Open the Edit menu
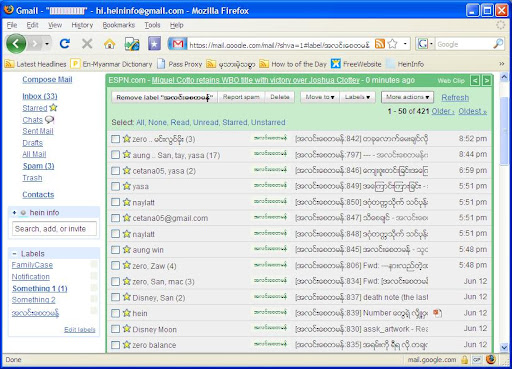This screenshot has height=369, width=512. [x=32, y=25]
